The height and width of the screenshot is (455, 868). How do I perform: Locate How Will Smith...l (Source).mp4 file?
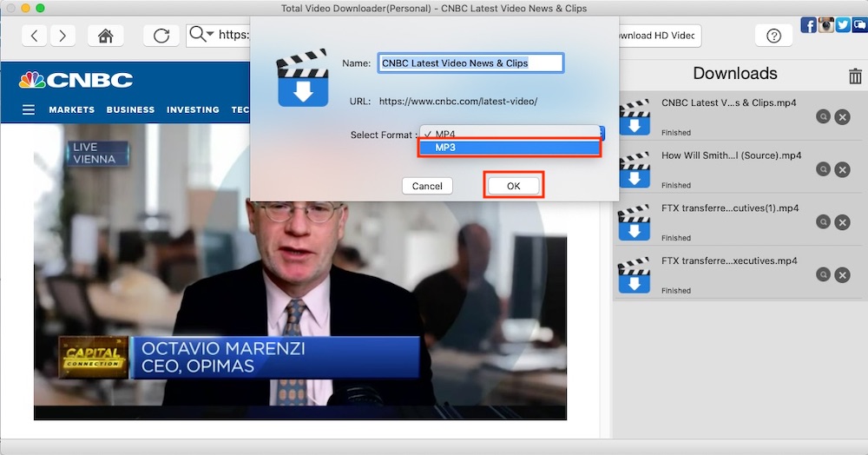coord(823,169)
